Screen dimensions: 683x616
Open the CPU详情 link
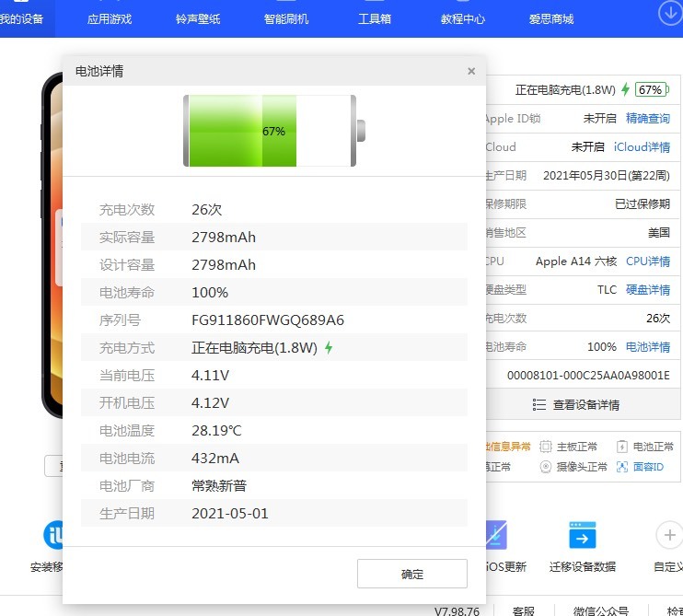(x=648, y=262)
